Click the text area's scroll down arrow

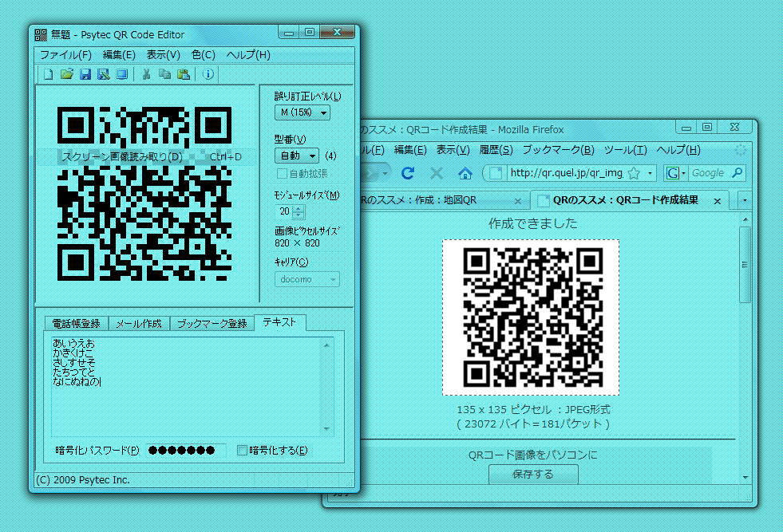tap(326, 428)
